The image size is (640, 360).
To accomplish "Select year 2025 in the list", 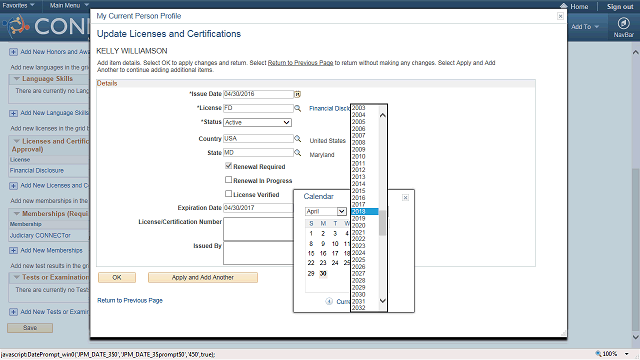I will click(364, 260).
